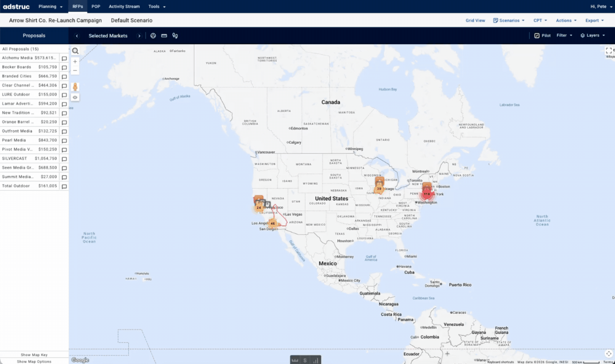615x364 pixels.
Task: Open comments for Becker Boards
Action: tap(64, 68)
